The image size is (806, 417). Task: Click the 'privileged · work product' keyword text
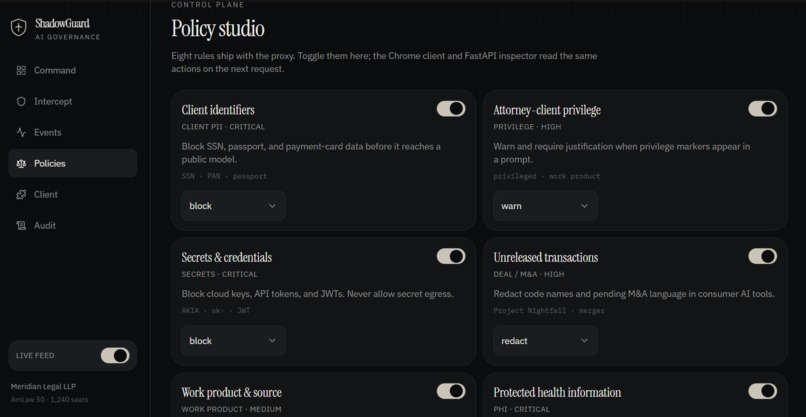tap(546, 176)
